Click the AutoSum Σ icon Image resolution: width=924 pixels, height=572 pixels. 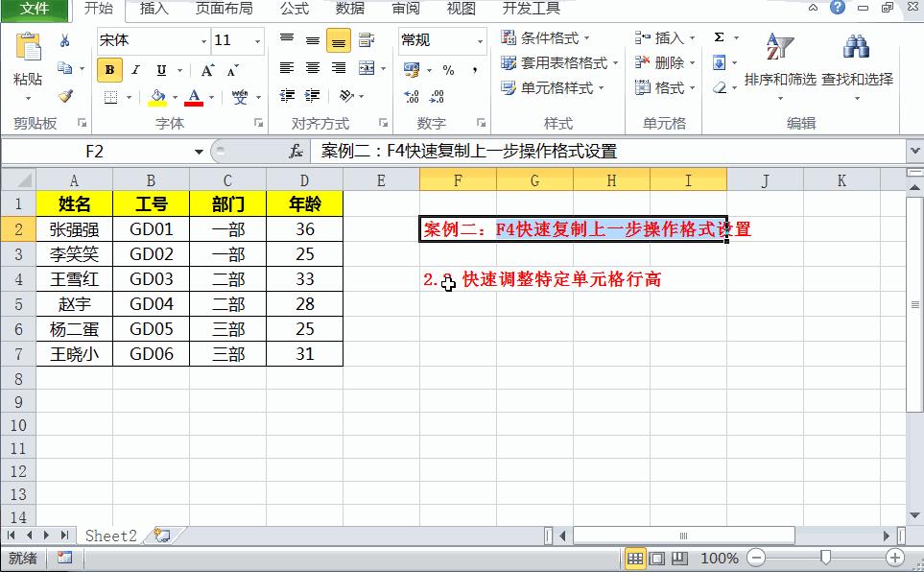(x=721, y=36)
